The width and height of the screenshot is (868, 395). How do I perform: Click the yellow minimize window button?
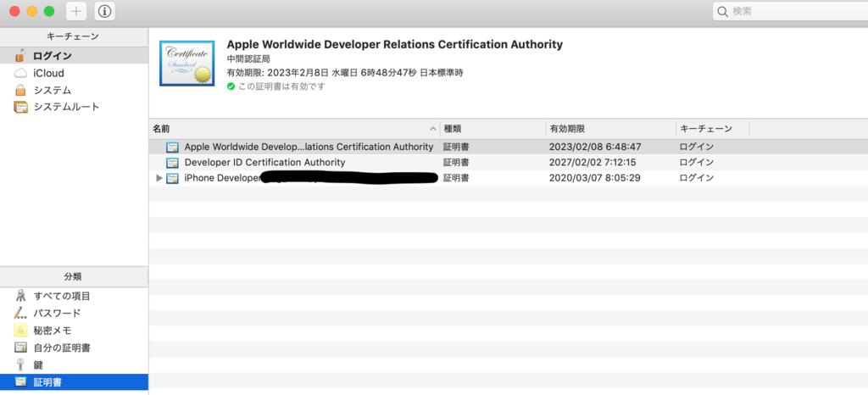[x=32, y=11]
